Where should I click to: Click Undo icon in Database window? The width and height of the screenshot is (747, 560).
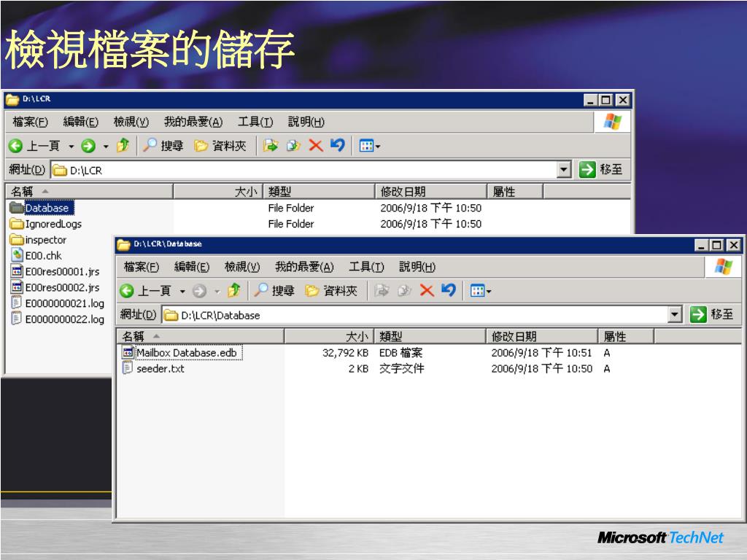click(x=449, y=289)
